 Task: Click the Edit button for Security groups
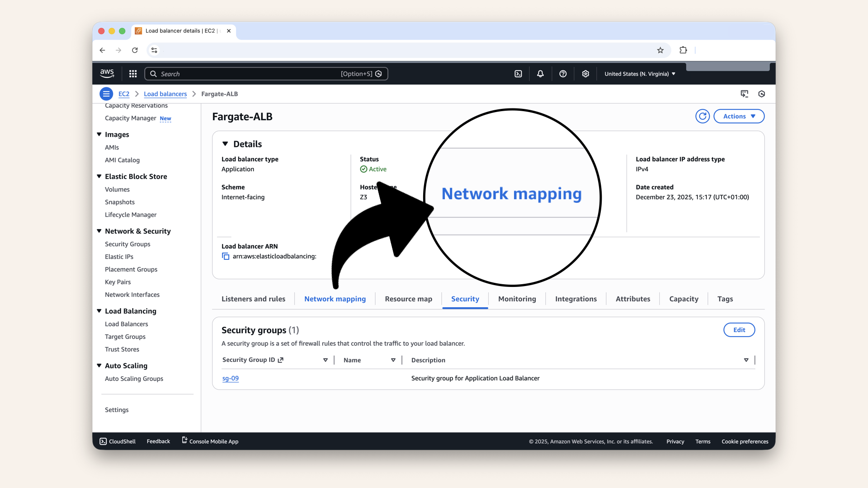click(x=739, y=330)
